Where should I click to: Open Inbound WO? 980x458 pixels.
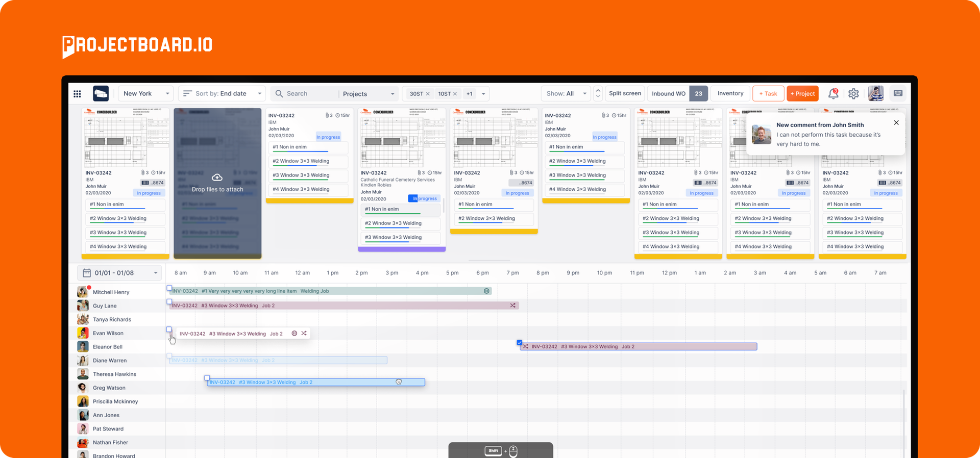click(x=668, y=94)
